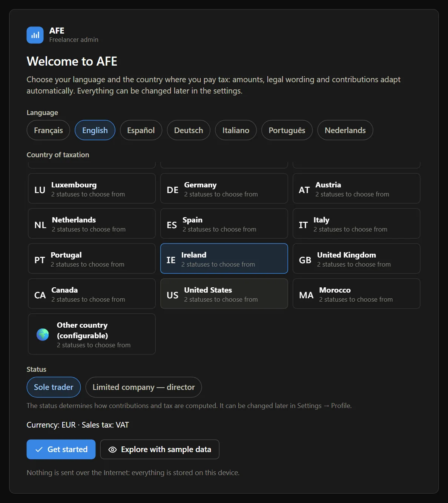Click the 'Currency: EUR · Sales tax: VAT' text
The width and height of the screenshot is (448, 503).
78,425
